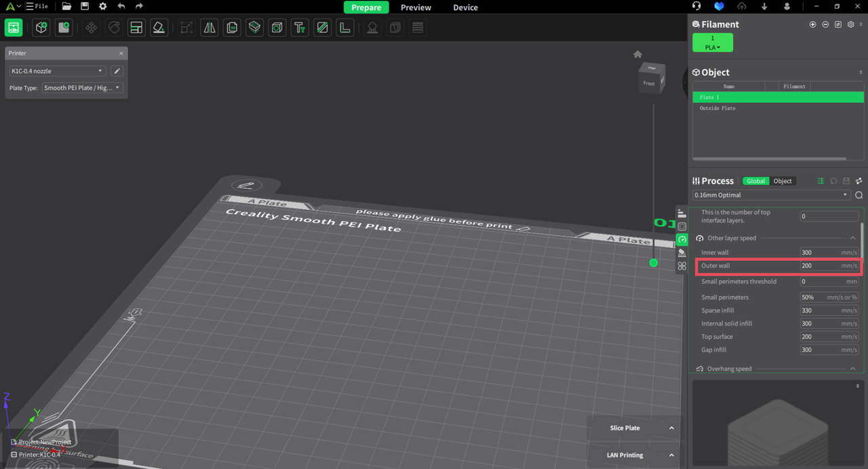Screen dimensions: 868x469
Task: Select the text emboss tool
Action: pyautogui.click(x=300, y=28)
